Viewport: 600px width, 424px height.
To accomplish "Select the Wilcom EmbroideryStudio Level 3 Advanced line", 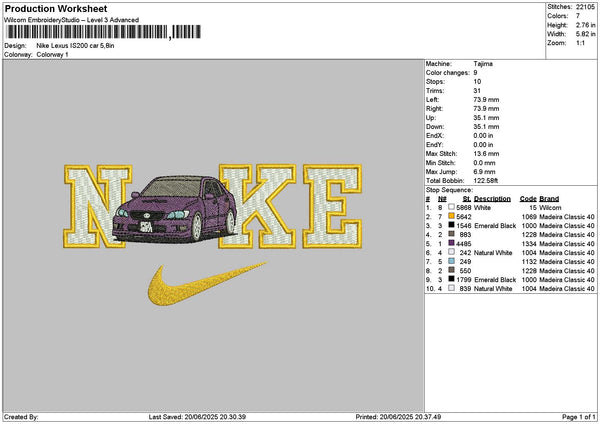I will click(72, 20).
